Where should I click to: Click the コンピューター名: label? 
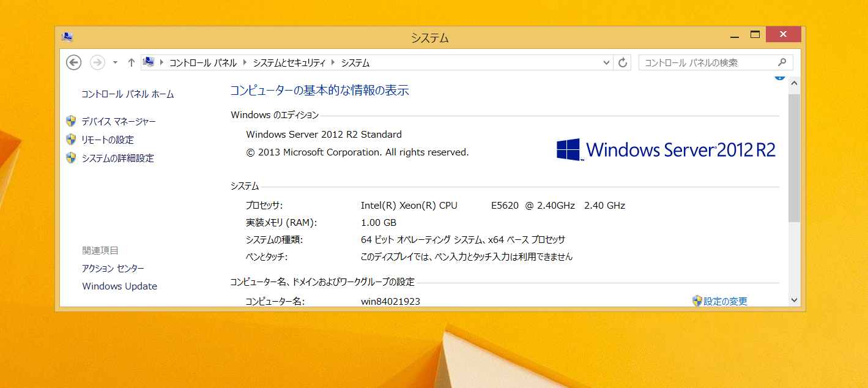[275, 301]
